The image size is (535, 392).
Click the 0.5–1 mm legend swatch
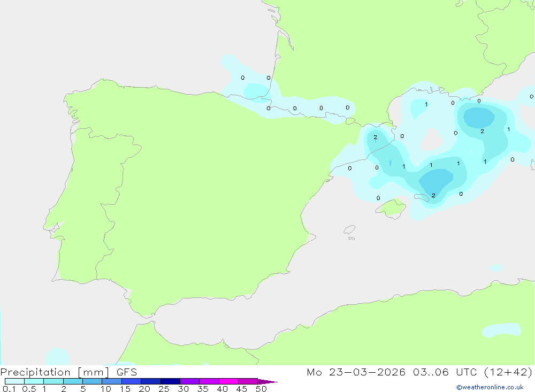coord(34,381)
